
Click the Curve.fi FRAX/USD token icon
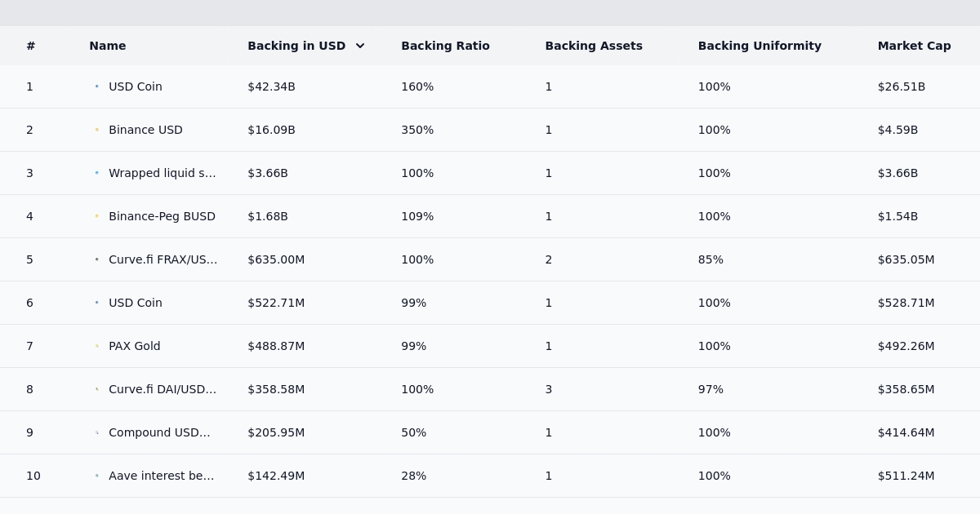pos(96,259)
